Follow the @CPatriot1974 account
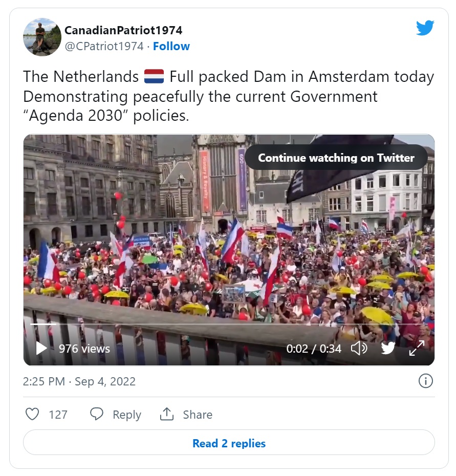Viewport: 456px width, 476px height. (171, 47)
